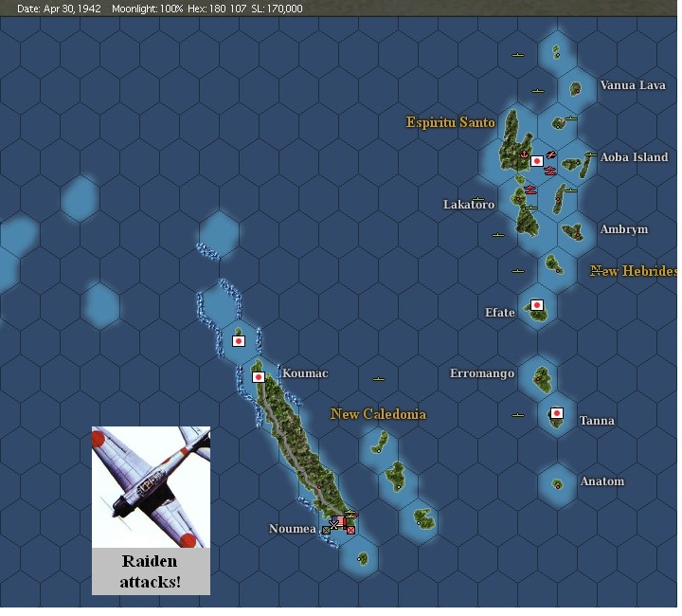Image resolution: width=682 pixels, height=616 pixels.
Task: Click the green crossed unit counter at Noumea
Action: coord(326,530)
